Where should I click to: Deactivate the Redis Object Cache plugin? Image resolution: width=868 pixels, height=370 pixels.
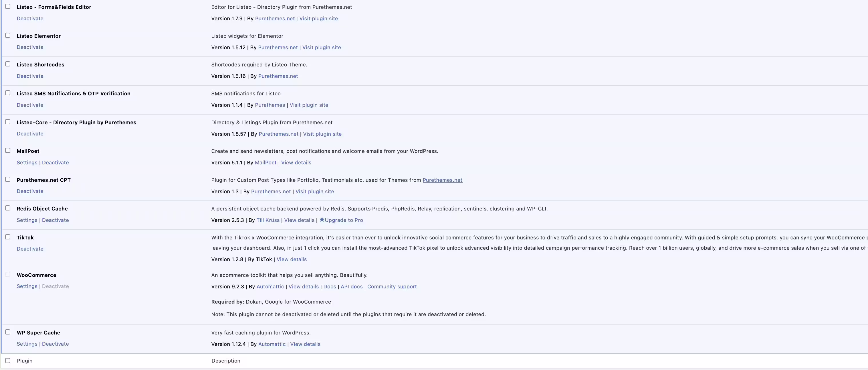(x=55, y=220)
